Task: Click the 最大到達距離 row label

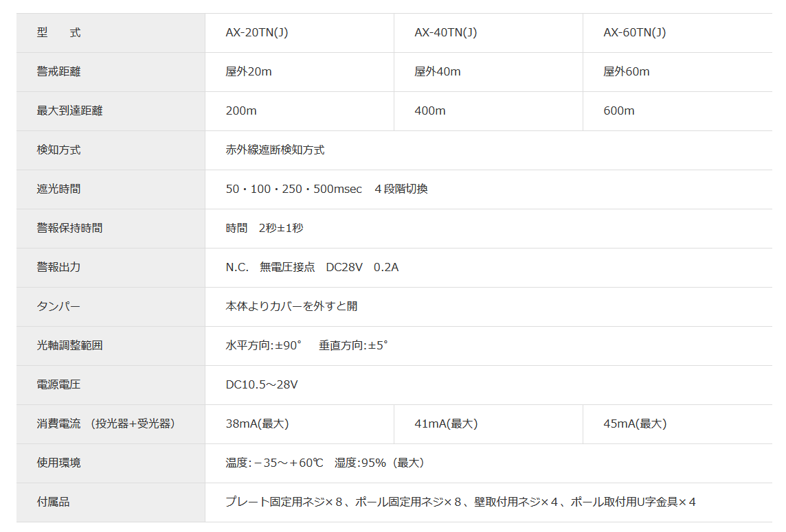Action: (69, 111)
